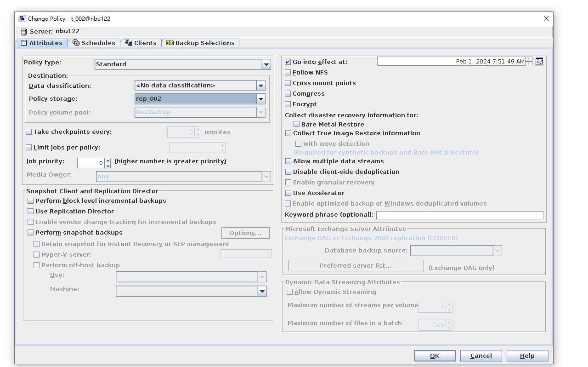Click the calendar icon beside effect date

pyautogui.click(x=539, y=61)
